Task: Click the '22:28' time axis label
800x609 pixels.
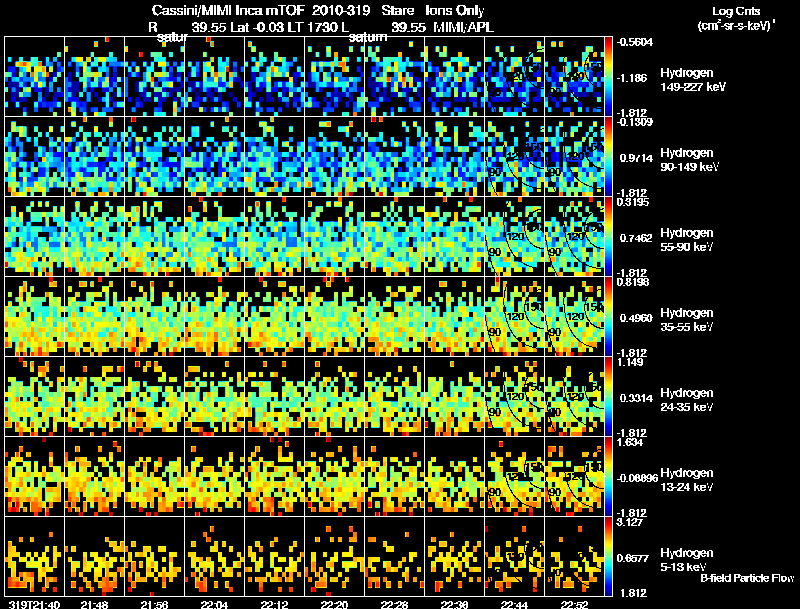Action: 394,604
